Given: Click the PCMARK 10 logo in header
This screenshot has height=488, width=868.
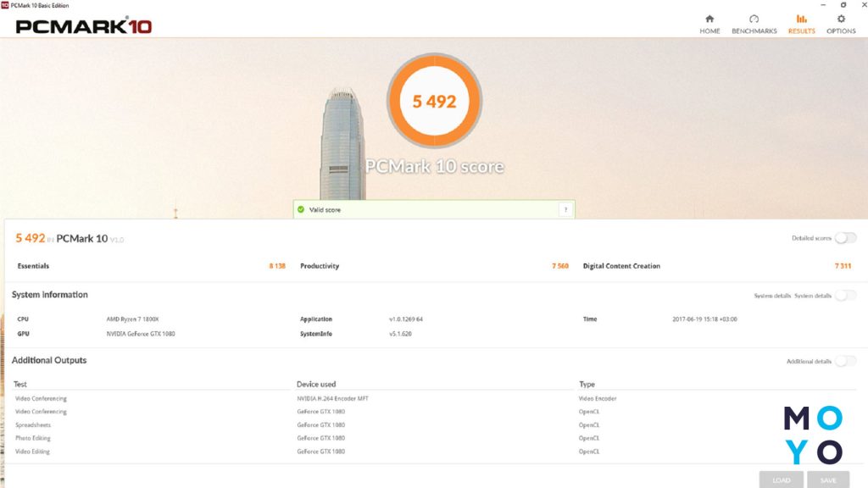Looking at the screenshot, I should click(x=83, y=26).
